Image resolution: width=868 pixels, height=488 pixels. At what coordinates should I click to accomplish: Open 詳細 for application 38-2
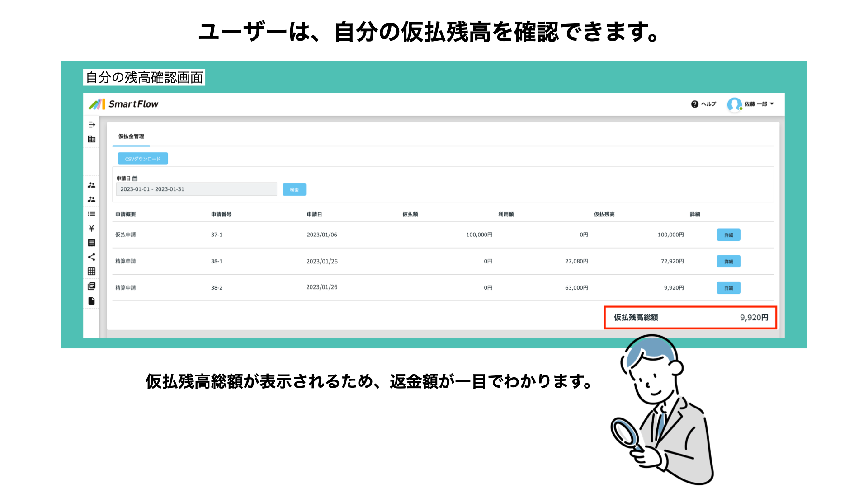tap(728, 288)
